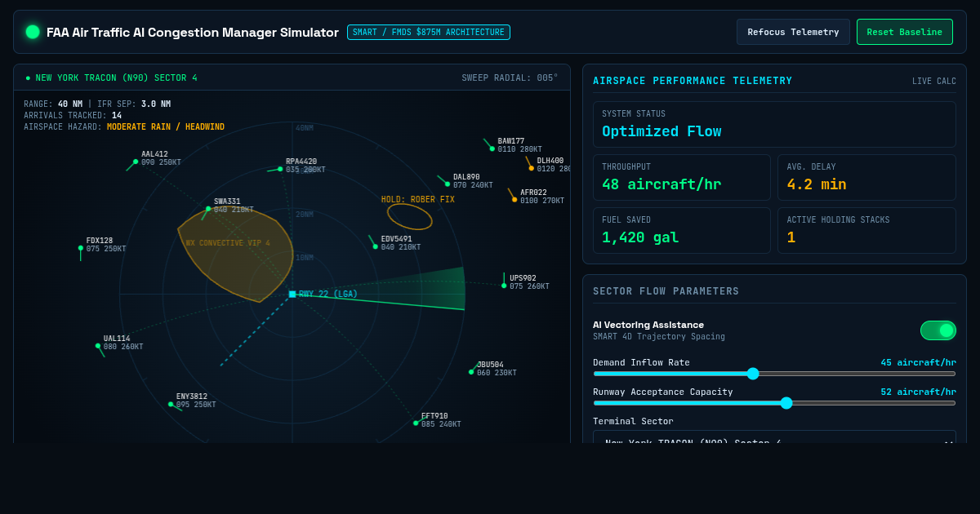Select the EDV5491 aircraft blip
The width and height of the screenshot is (980, 514).
(x=376, y=246)
